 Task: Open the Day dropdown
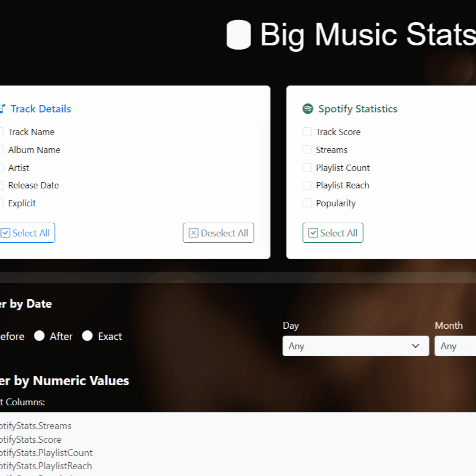pos(355,346)
